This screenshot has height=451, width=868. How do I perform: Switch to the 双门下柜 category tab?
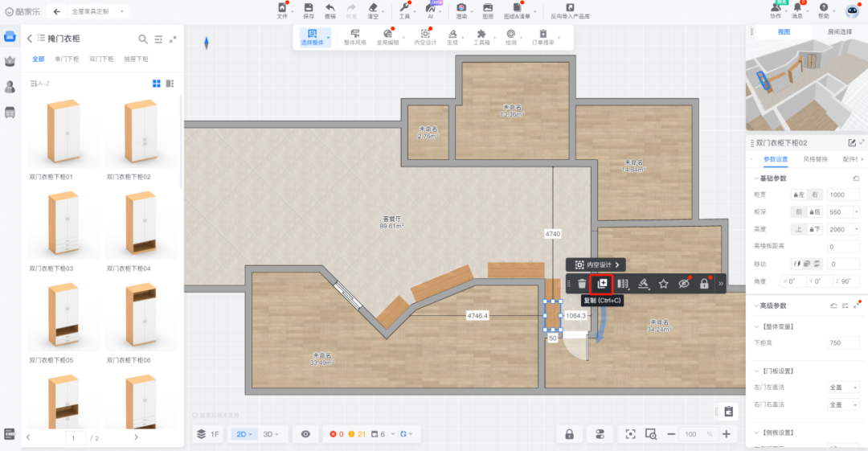pos(101,59)
